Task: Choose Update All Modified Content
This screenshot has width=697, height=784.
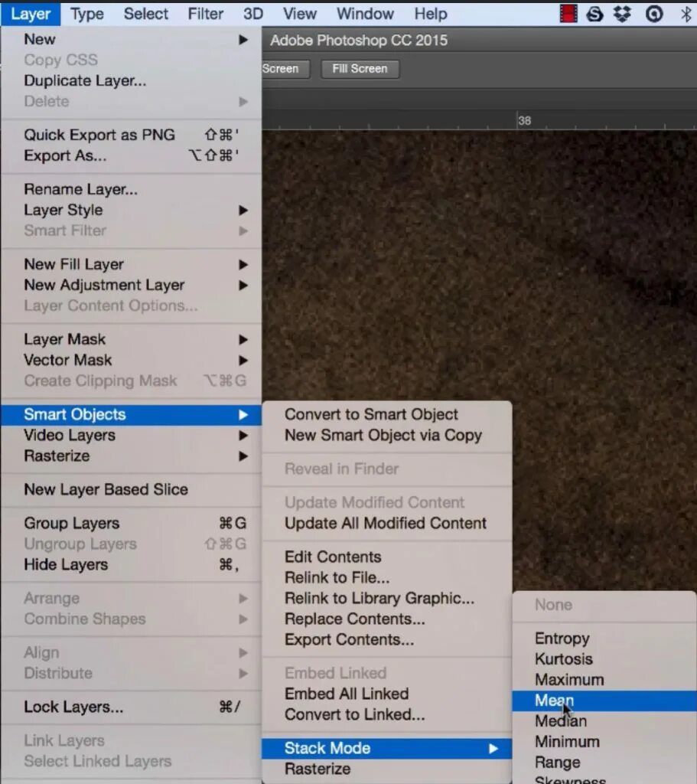Action: coord(386,524)
